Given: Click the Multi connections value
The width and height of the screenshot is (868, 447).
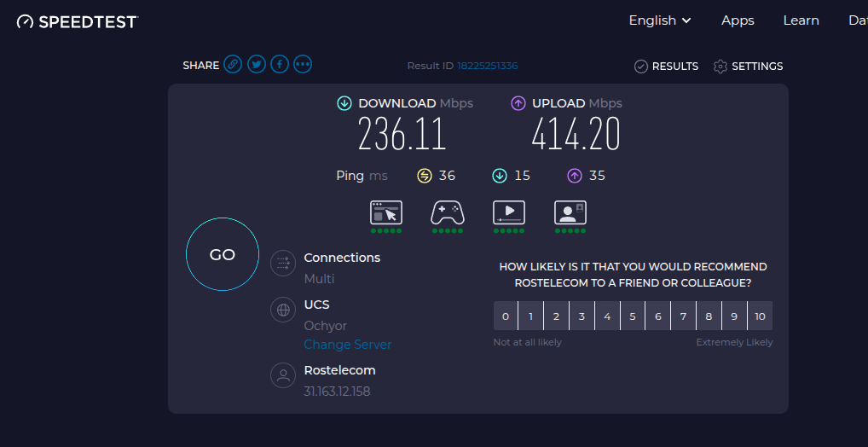Looking at the screenshot, I should coord(320,279).
